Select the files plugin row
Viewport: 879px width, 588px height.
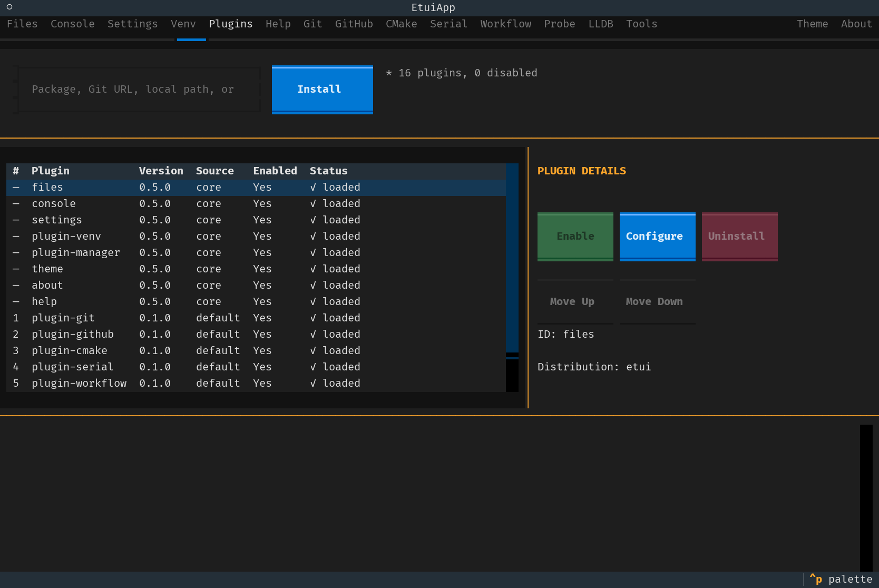click(256, 188)
